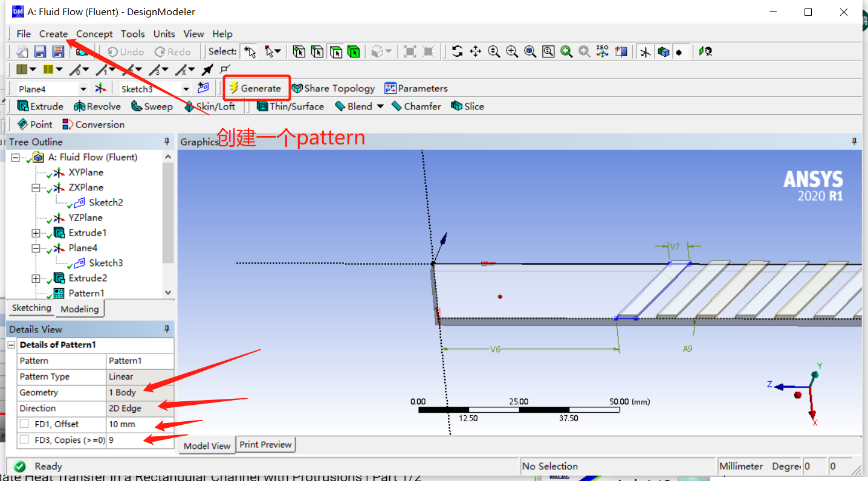Open the edge coloring dropdown (yellow square)
Image resolution: width=868 pixels, height=481 pixels.
click(x=59, y=70)
